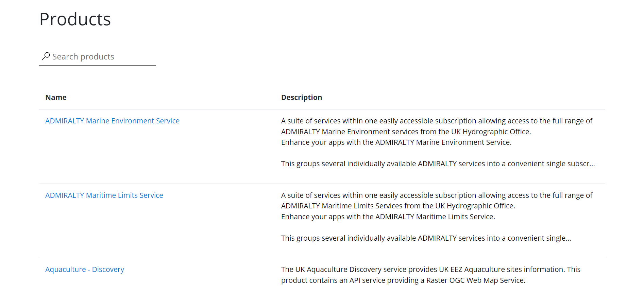Click the ellipsis ending the Maritime Limits description
The width and height of the screenshot is (644, 292).
(x=568, y=238)
